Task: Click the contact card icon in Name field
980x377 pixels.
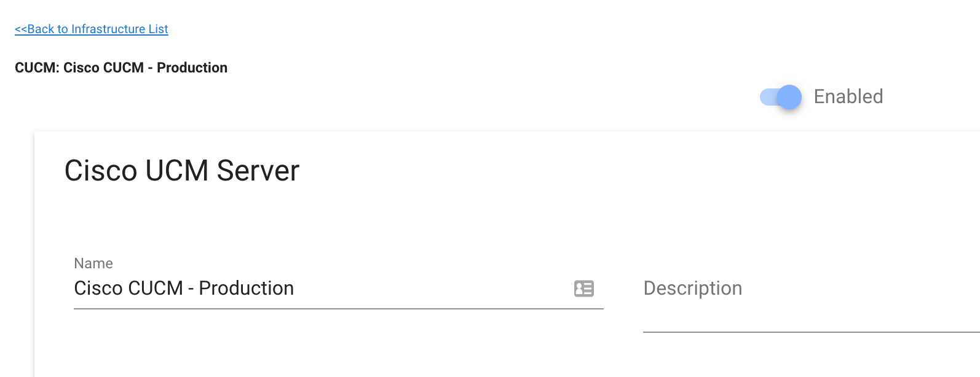Action: click(583, 289)
